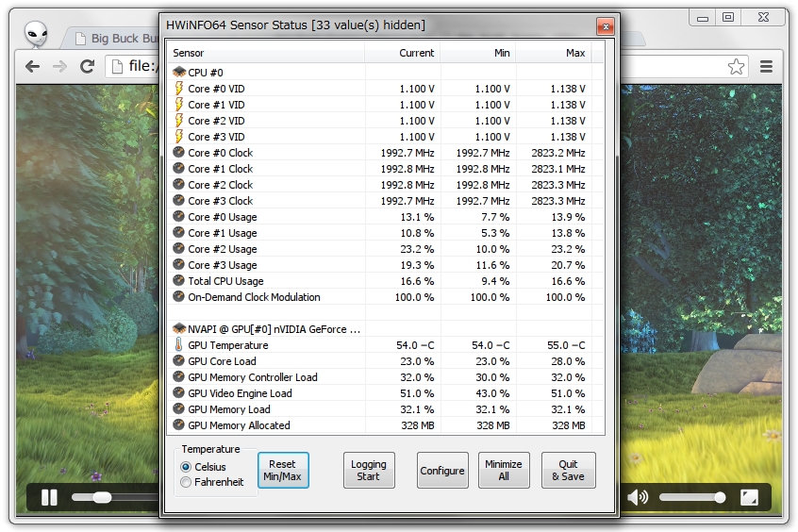
Task: Click the Core #3 Usage gauge icon
Action: [178, 264]
